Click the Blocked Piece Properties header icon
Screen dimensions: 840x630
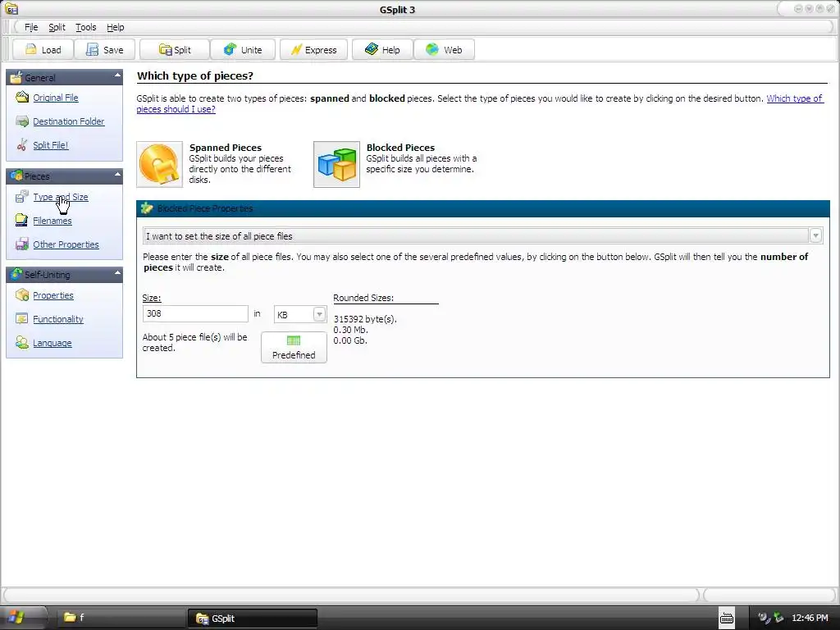pos(146,208)
